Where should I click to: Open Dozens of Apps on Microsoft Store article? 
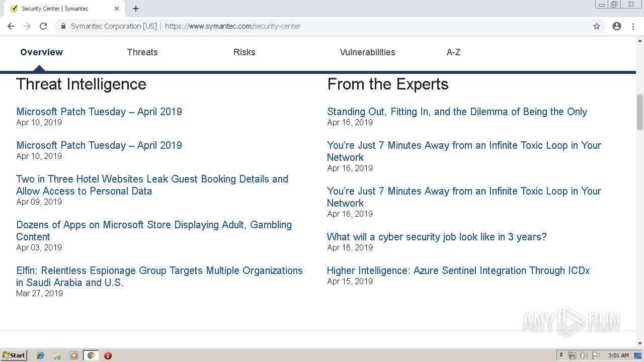154,231
